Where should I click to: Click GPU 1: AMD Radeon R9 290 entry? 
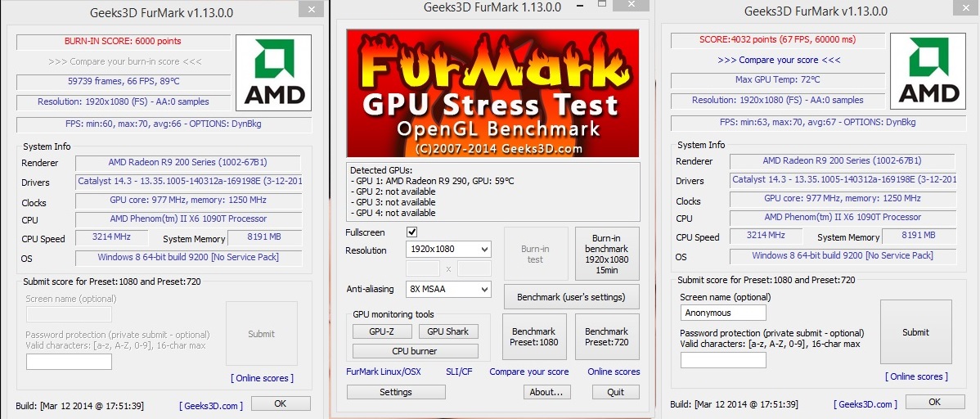tap(432, 182)
